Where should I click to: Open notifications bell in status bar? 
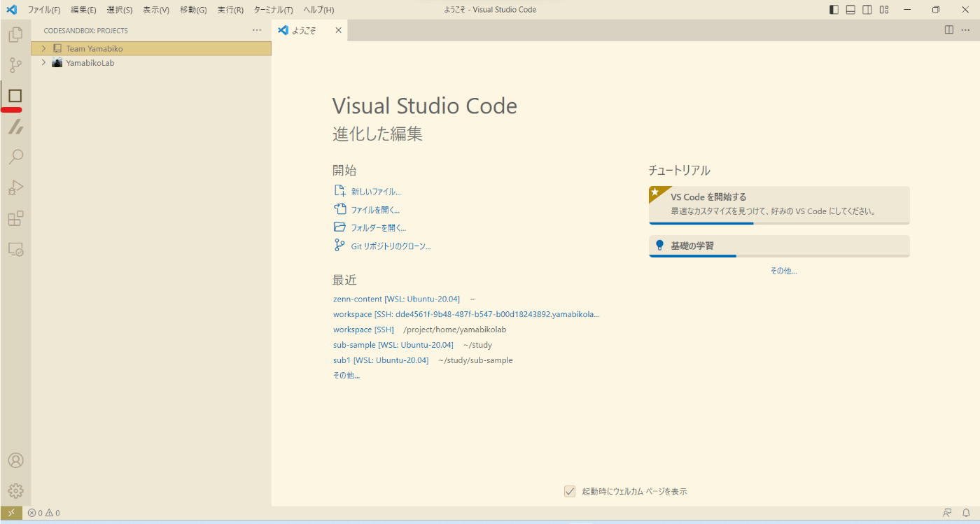pos(966,513)
